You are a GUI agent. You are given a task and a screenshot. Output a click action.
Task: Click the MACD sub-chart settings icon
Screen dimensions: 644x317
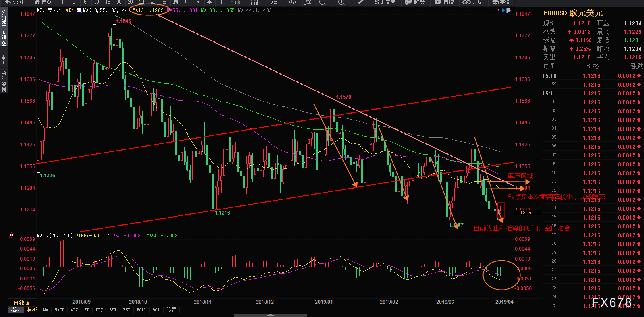click(x=12, y=235)
